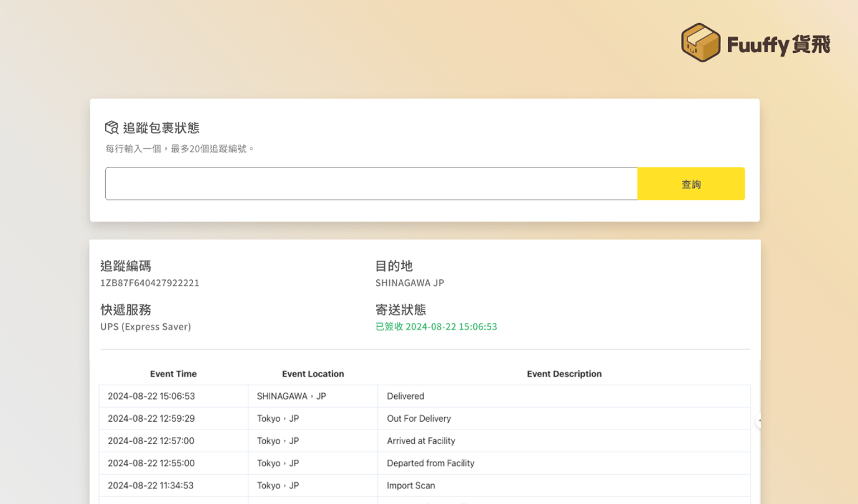The height and width of the screenshot is (504, 858).
Task: Click the Event Location column header
Action: (x=313, y=374)
